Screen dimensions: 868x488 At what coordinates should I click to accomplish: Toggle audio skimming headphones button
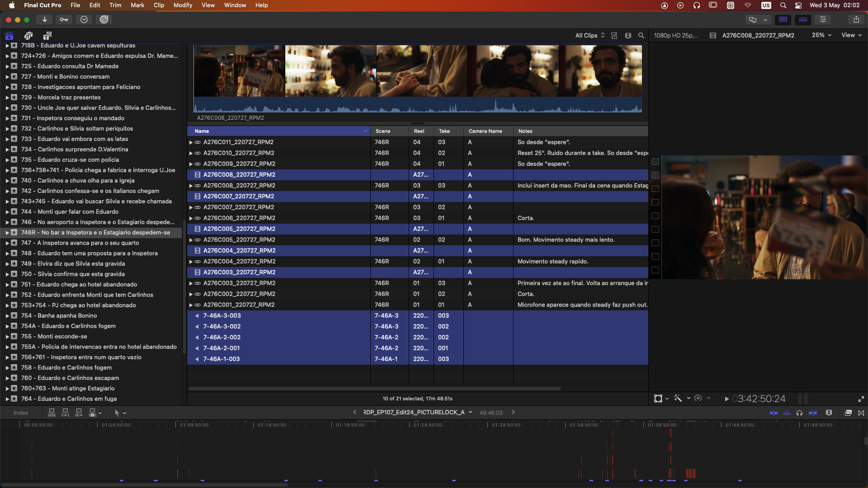pos(799,413)
